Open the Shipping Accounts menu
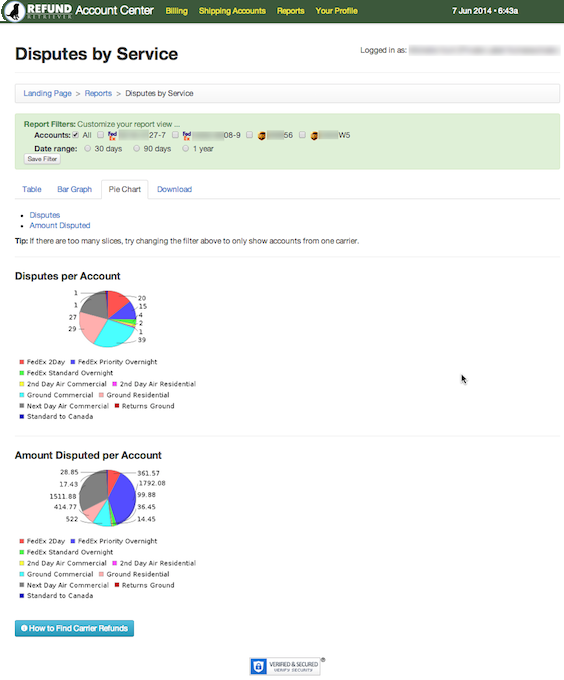 pyautogui.click(x=232, y=11)
